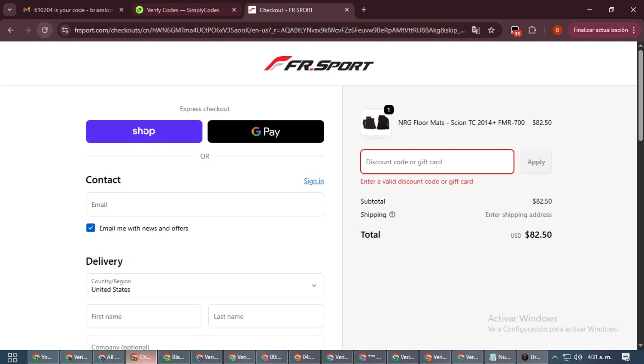
Task: Focus the First name field
Action: (x=143, y=316)
